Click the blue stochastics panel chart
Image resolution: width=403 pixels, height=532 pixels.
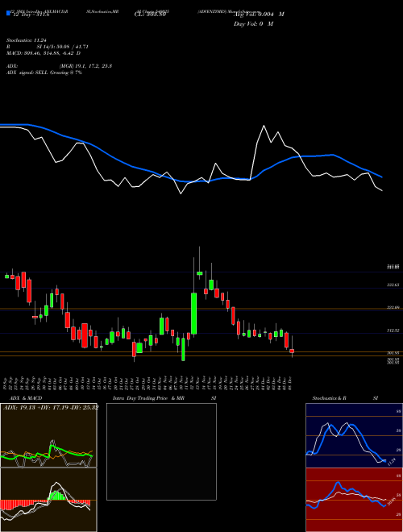coord(354,435)
